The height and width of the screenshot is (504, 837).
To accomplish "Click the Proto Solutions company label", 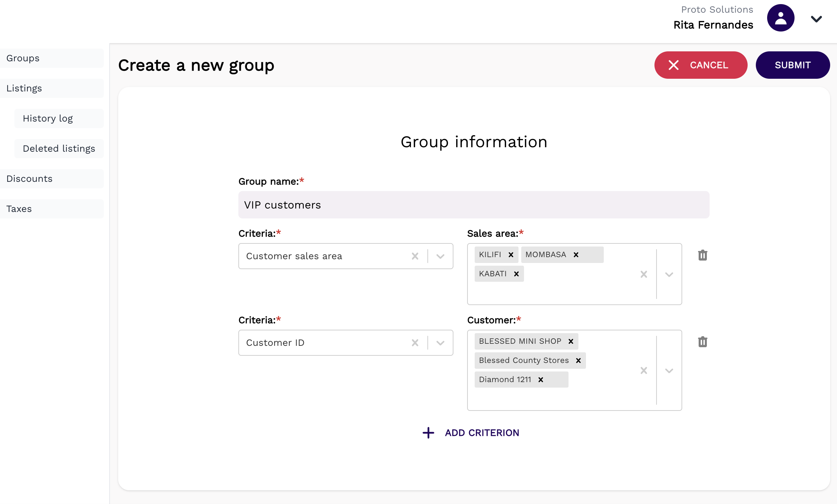I will [717, 10].
